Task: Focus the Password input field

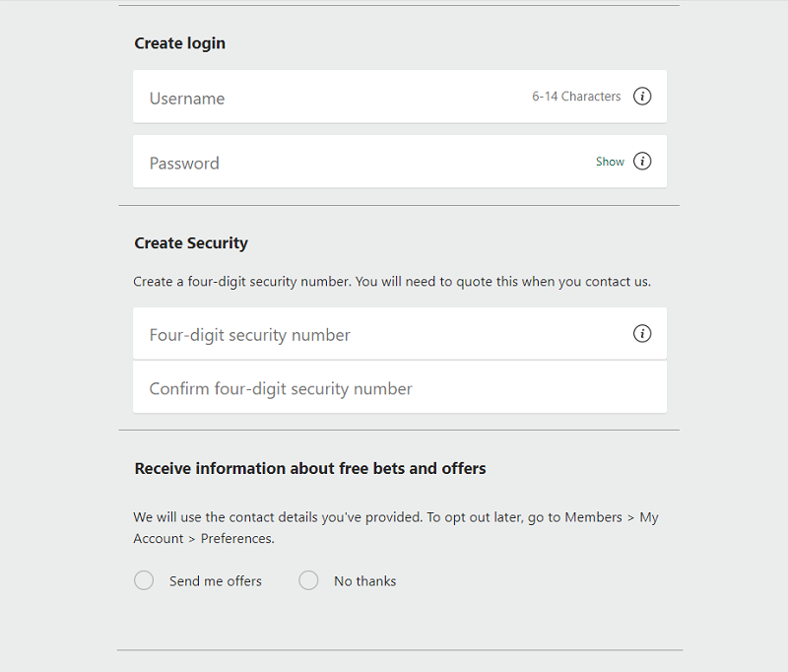Action: [400, 162]
